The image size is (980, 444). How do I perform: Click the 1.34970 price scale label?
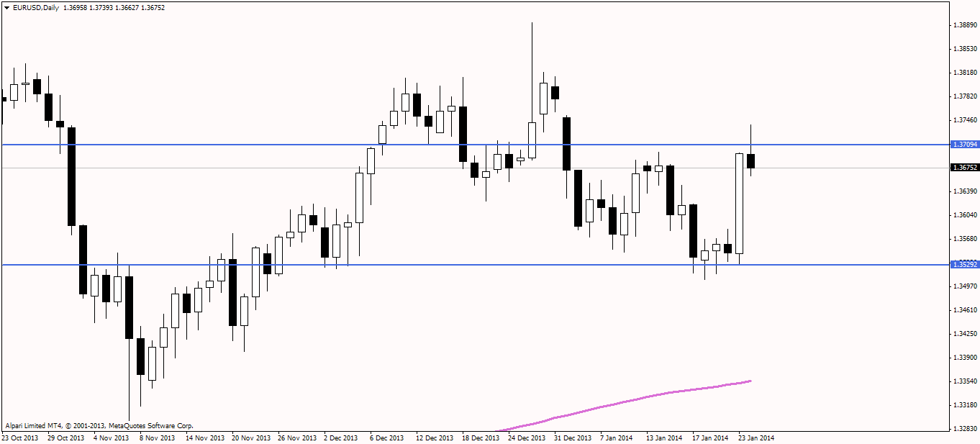(x=964, y=286)
